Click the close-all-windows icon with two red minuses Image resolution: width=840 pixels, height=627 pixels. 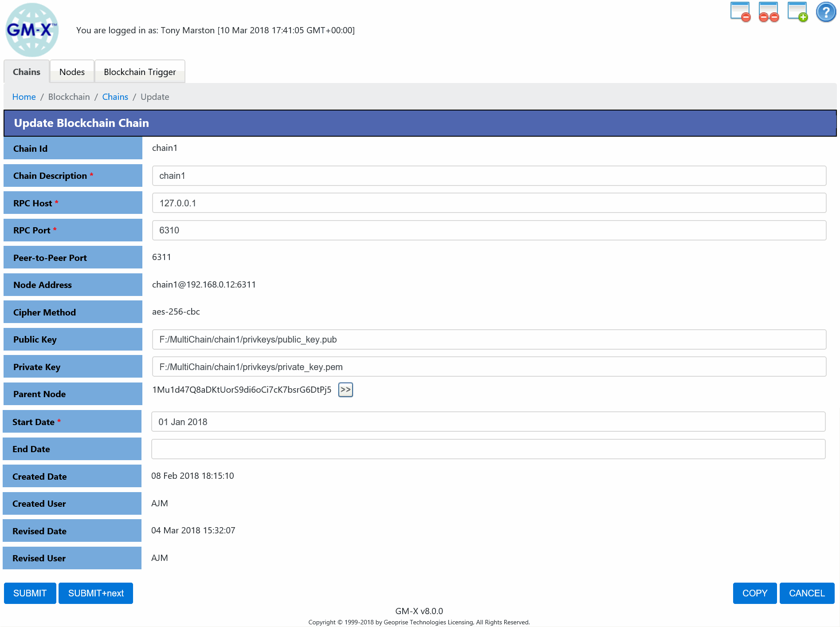(769, 12)
